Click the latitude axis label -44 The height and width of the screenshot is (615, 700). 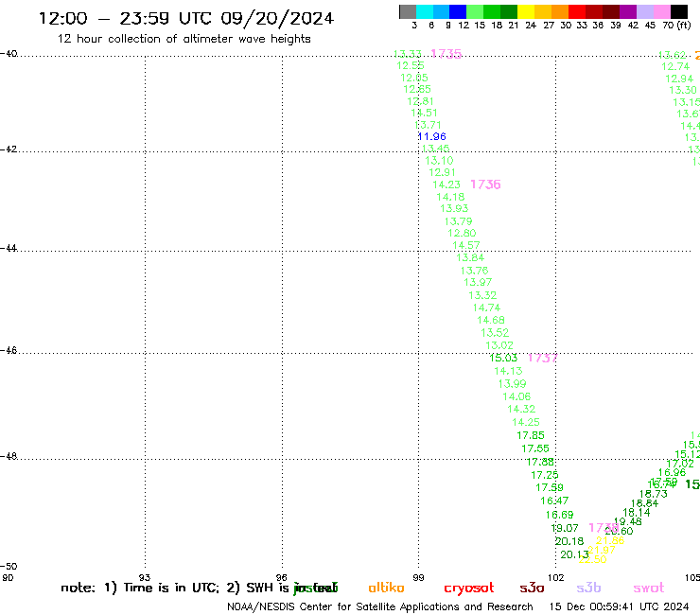tap(8, 248)
